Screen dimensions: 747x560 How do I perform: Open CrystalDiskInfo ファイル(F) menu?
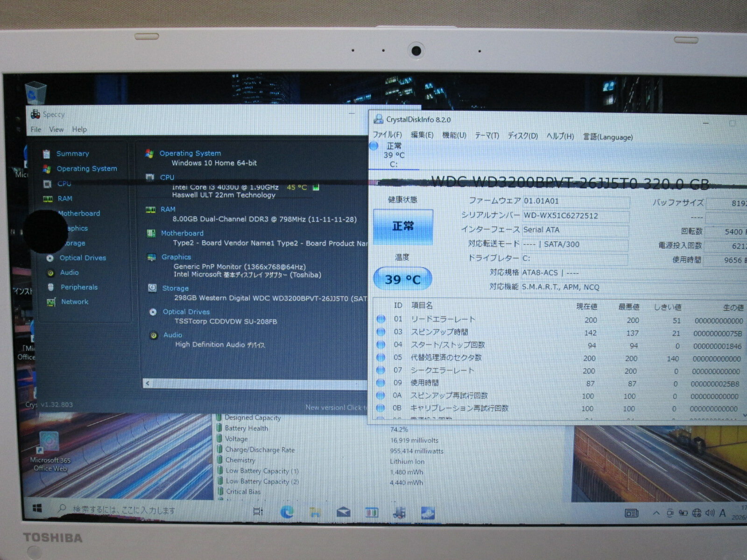coord(387,135)
